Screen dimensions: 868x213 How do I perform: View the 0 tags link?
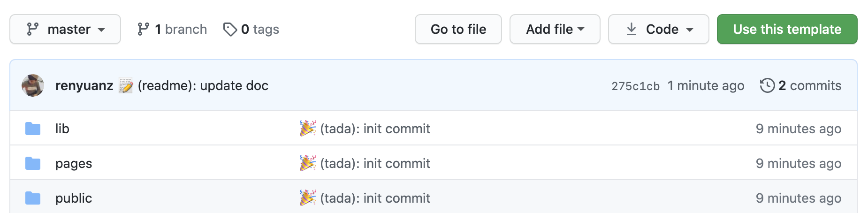251,29
